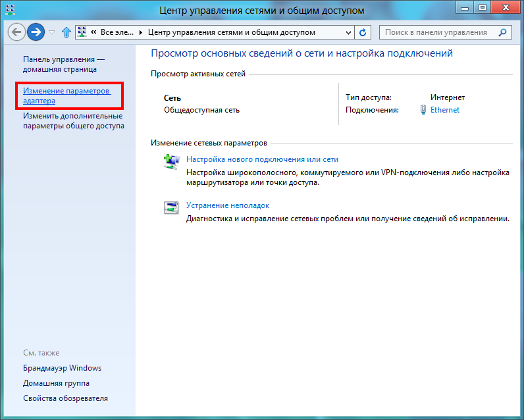
Task: Click the 'Общедоступная сеть' text
Action: click(x=201, y=110)
